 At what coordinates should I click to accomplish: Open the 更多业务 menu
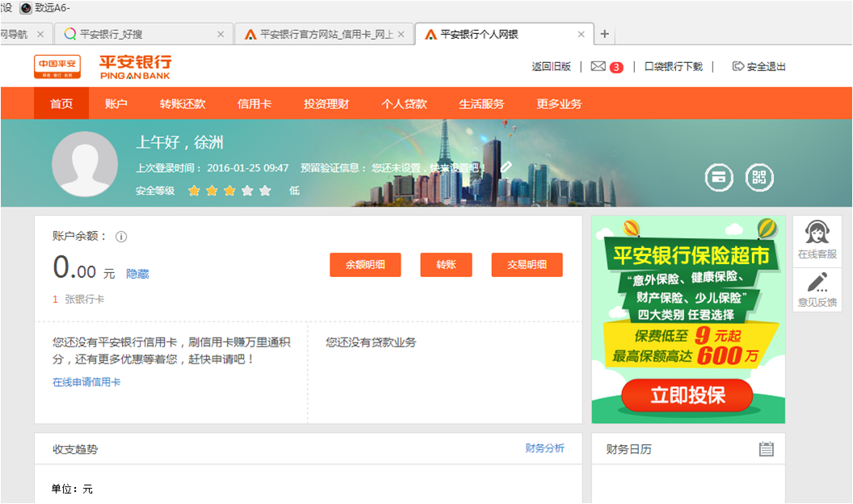(x=559, y=104)
